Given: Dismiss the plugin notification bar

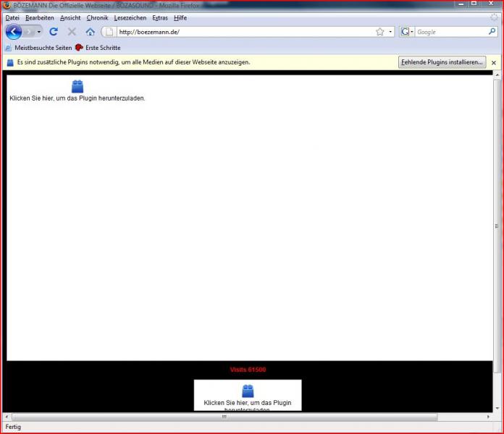Looking at the screenshot, I should pos(494,63).
